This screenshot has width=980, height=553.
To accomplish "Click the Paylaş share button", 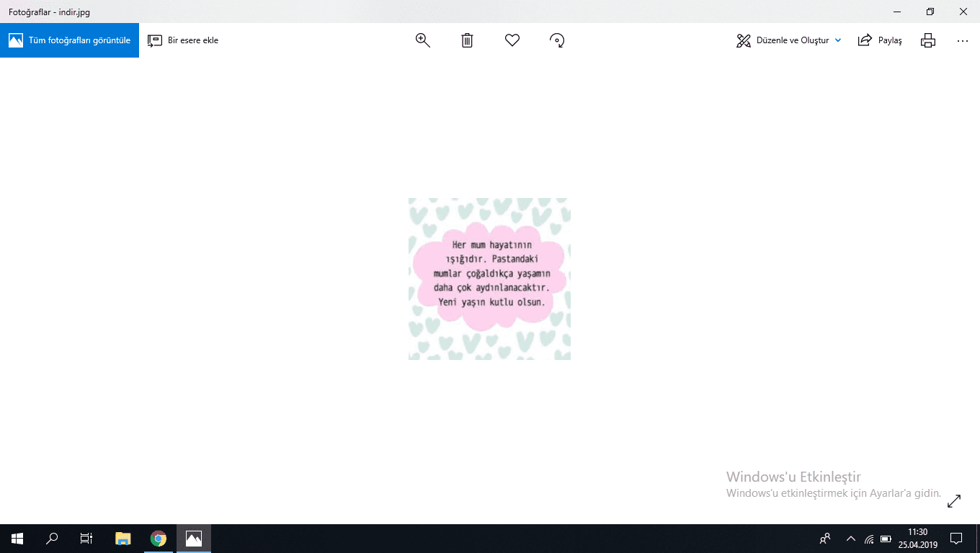I will [880, 40].
